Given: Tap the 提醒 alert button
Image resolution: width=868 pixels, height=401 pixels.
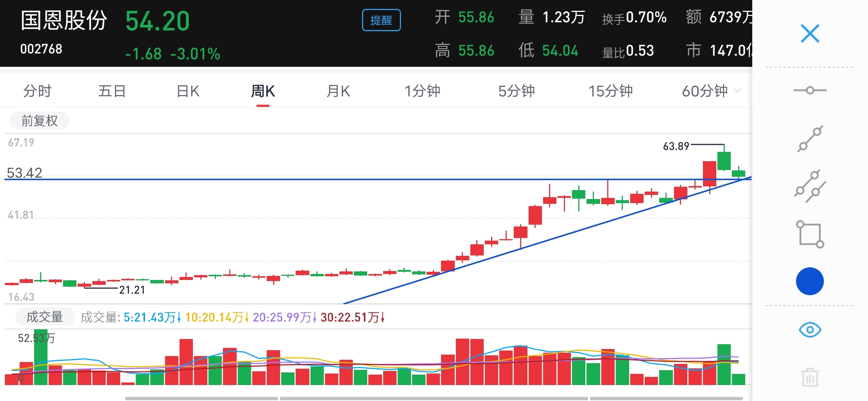Looking at the screenshot, I should [381, 20].
